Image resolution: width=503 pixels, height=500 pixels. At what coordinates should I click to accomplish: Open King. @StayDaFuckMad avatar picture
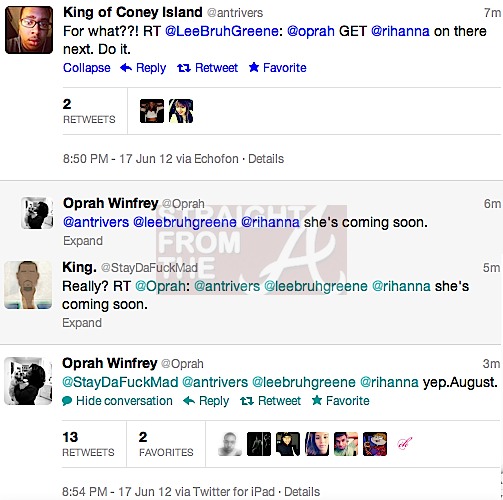tap(28, 285)
